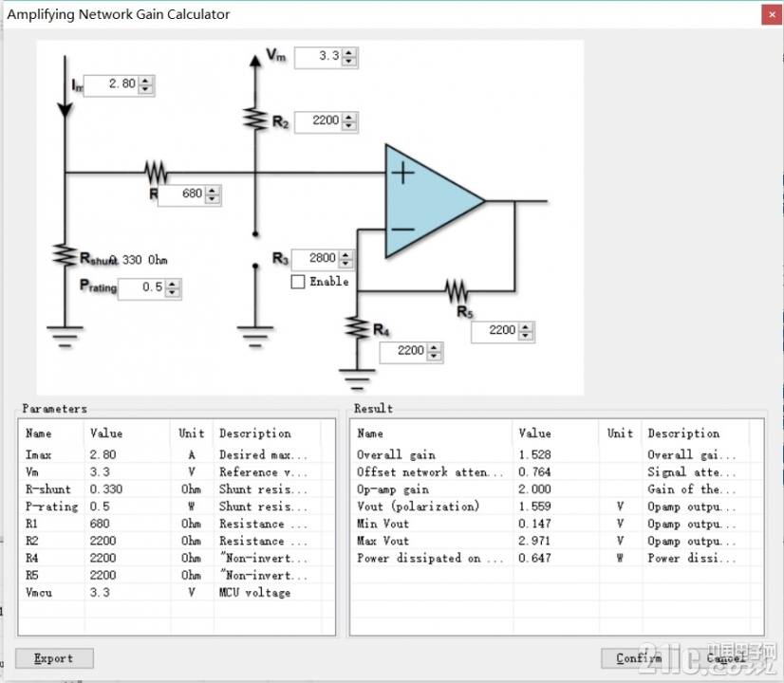Viewport: 784px width, 683px height.
Task: Decrease the P-rating 0.5 spinner
Action: coord(173,293)
